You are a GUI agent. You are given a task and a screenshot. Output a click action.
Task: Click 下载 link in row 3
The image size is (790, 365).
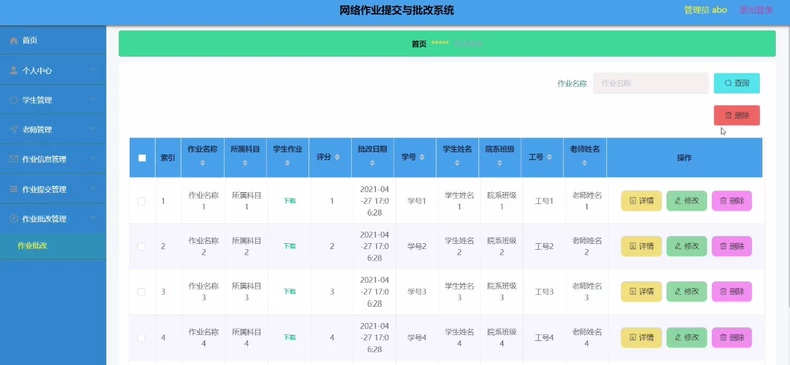point(289,291)
